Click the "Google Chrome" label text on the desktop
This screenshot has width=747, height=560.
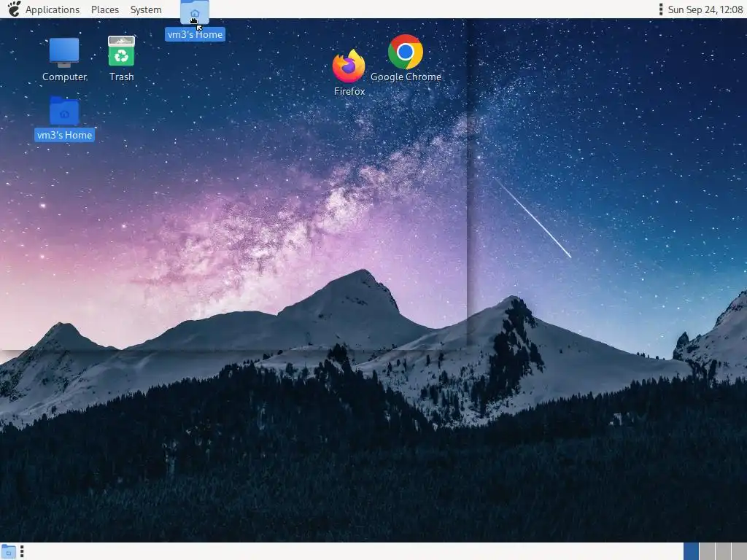click(x=406, y=77)
